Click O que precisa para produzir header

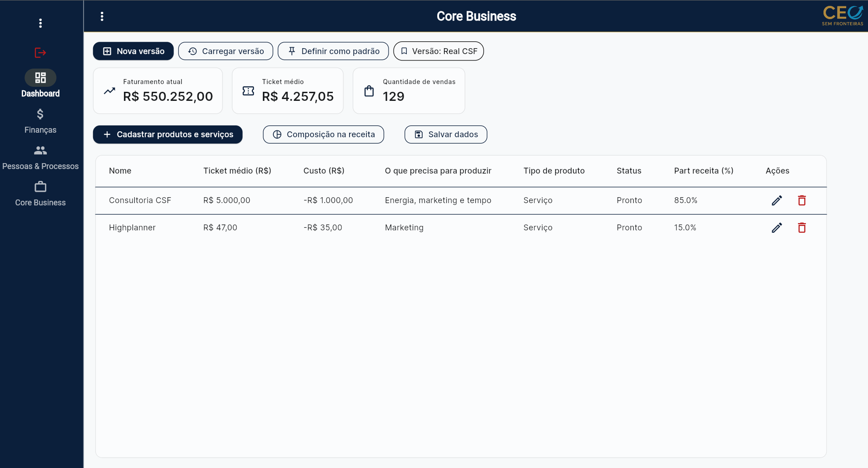(438, 171)
